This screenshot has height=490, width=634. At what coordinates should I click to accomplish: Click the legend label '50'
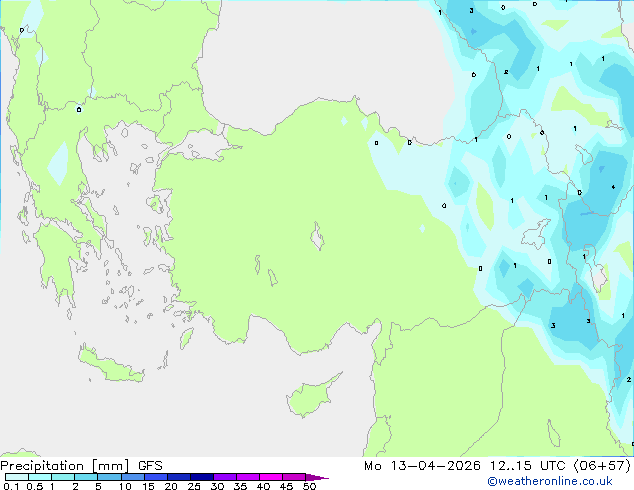pos(309,486)
